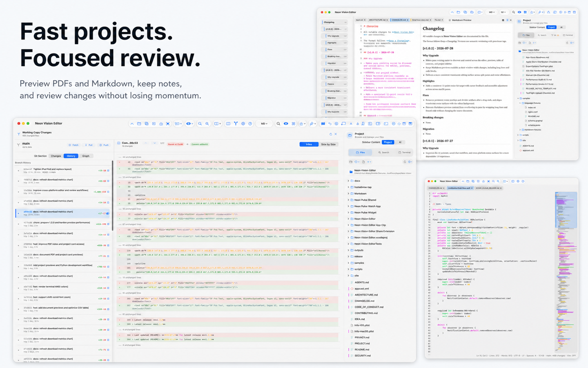Viewport: 588px width, 368px height.
Task: Open README.md in front window file list
Action: tap(362, 350)
